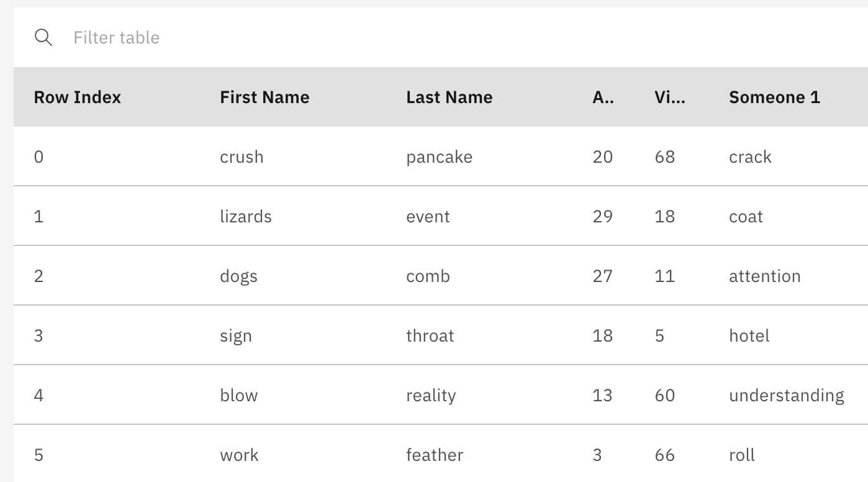Viewport: 868px width, 482px height.
Task: Click the cell showing age 29
Action: 601,216
